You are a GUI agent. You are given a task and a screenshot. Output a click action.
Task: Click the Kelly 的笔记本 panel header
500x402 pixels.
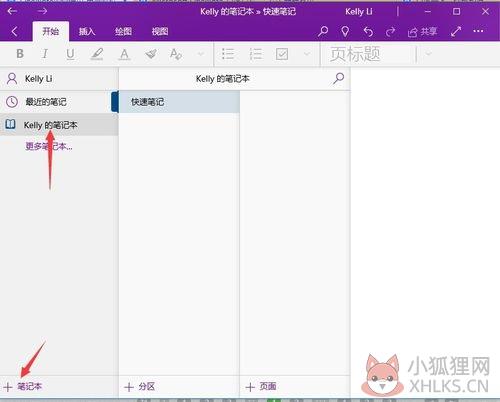223,79
